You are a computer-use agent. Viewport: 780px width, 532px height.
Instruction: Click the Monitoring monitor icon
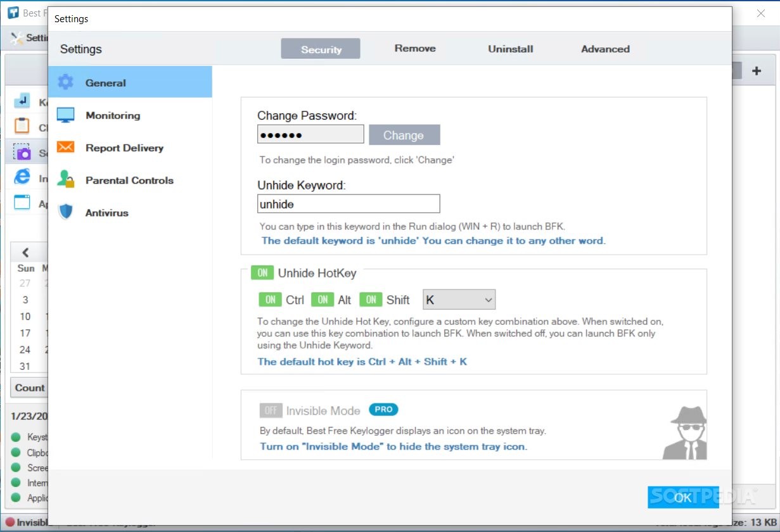pos(66,115)
